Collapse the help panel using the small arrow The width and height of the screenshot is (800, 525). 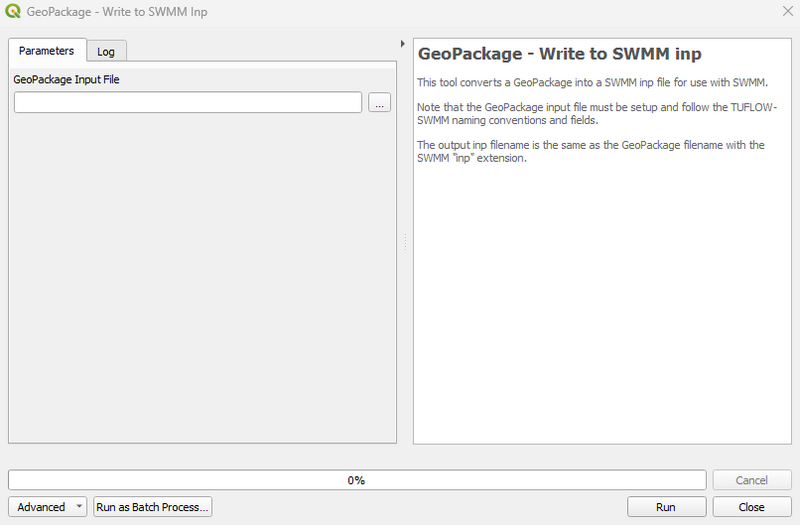[x=402, y=44]
